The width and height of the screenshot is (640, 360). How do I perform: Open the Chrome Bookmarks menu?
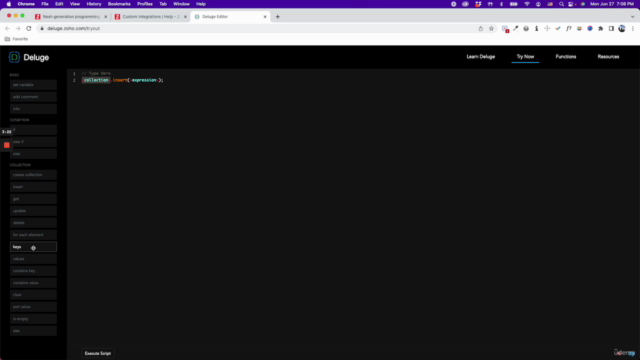[119, 4]
